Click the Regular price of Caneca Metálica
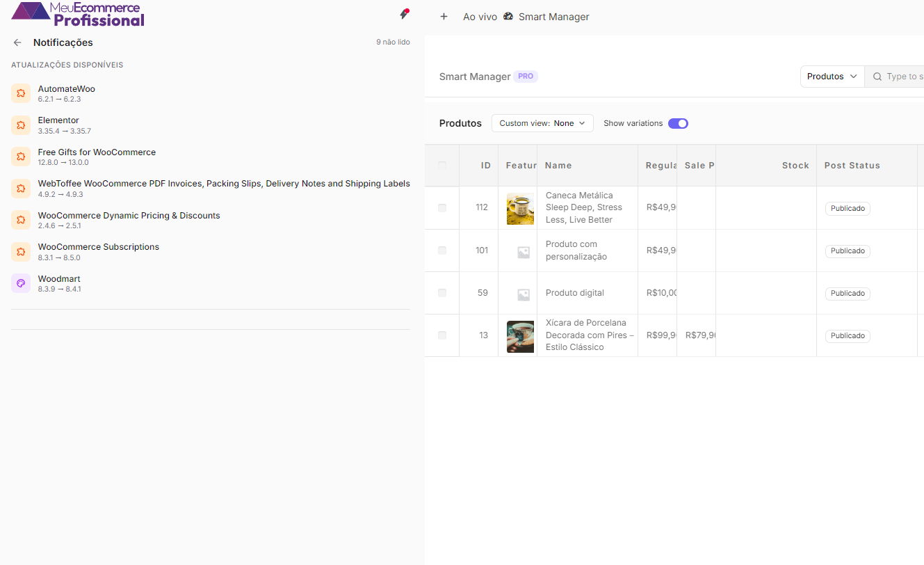 (x=658, y=207)
